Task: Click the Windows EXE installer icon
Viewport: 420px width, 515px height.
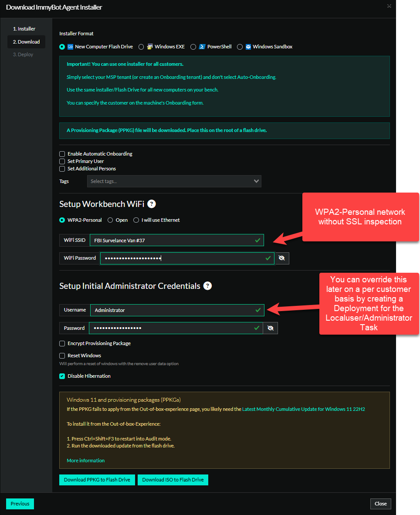Action: 150,47
